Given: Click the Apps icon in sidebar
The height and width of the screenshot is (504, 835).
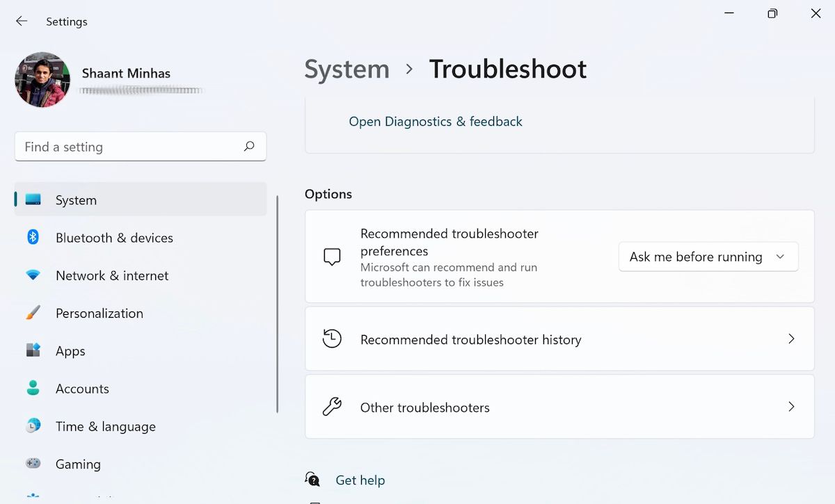Looking at the screenshot, I should pyautogui.click(x=33, y=350).
